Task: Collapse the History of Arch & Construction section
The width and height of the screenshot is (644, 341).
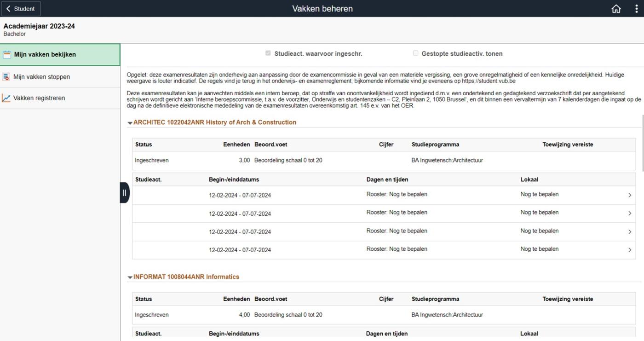Action: click(x=130, y=123)
